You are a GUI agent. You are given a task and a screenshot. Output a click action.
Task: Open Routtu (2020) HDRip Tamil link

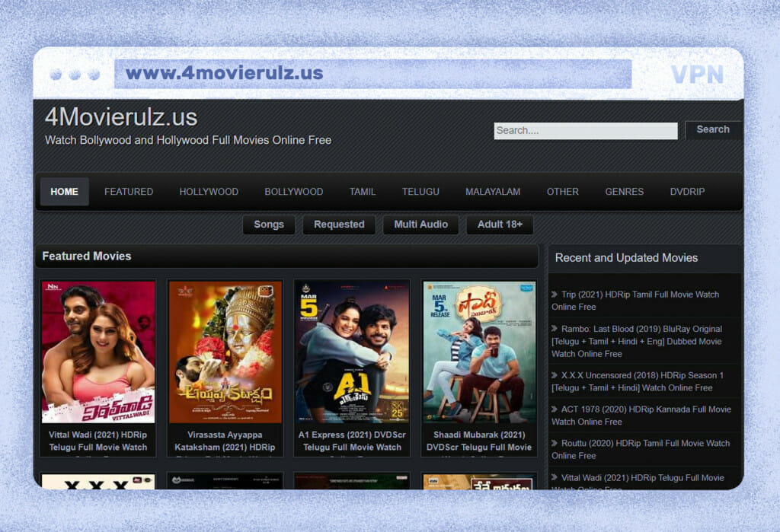641,450
